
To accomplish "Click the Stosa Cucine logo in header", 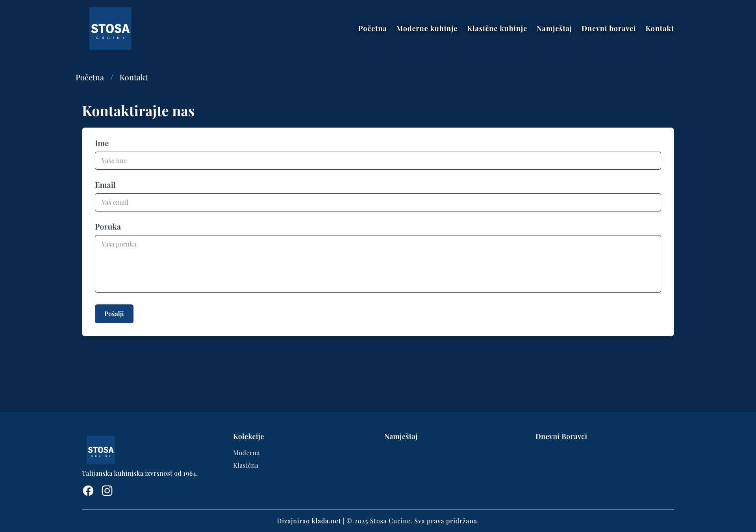I will click(x=110, y=28).
